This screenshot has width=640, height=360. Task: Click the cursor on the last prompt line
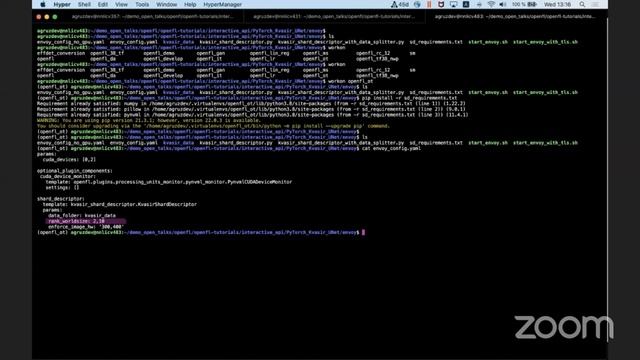[x=364, y=233]
